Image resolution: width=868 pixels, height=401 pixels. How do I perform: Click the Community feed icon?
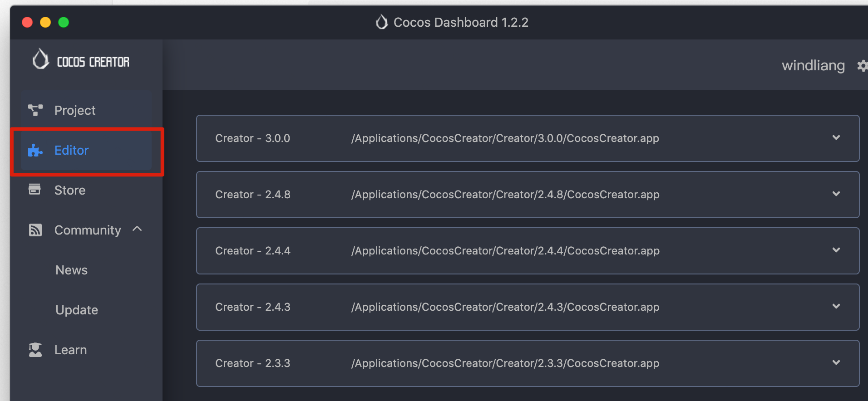35,230
